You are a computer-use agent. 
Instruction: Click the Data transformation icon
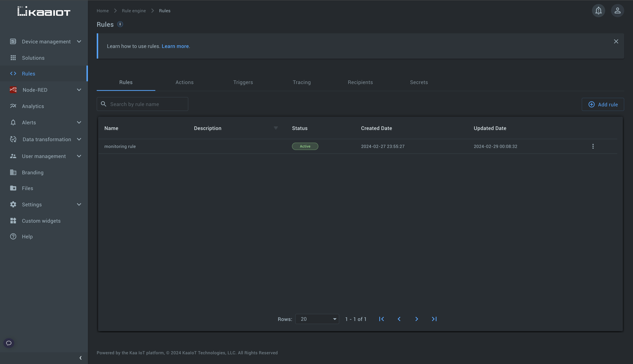click(13, 139)
